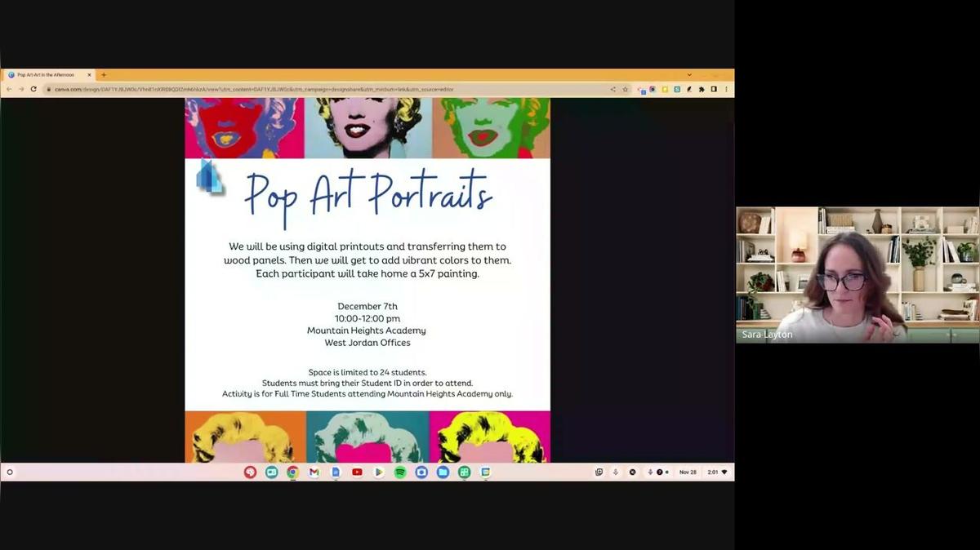Open Google Play Store from the shelf
Viewport: 980px width, 550px height.
378,472
